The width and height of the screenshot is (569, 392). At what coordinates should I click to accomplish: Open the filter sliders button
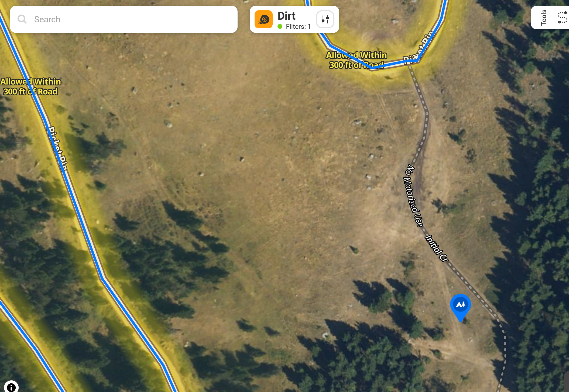(325, 19)
